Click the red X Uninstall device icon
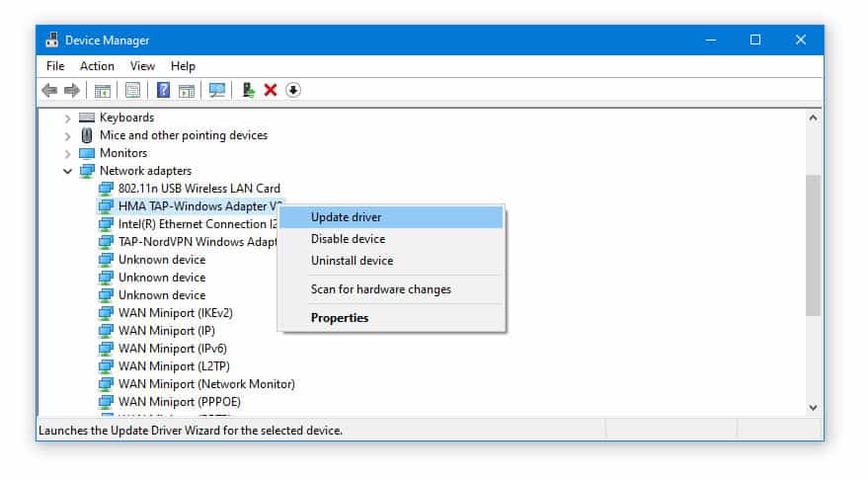 tap(271, 90)
